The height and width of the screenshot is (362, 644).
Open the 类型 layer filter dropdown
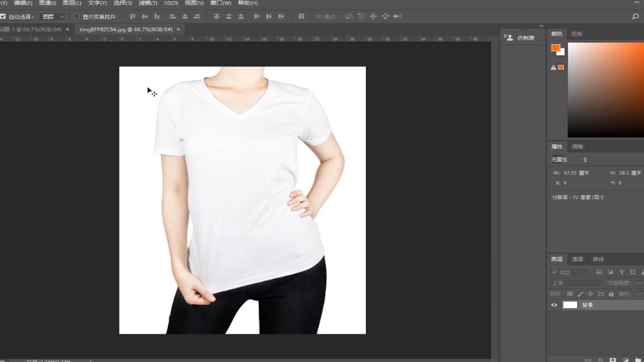coord(569,272)
